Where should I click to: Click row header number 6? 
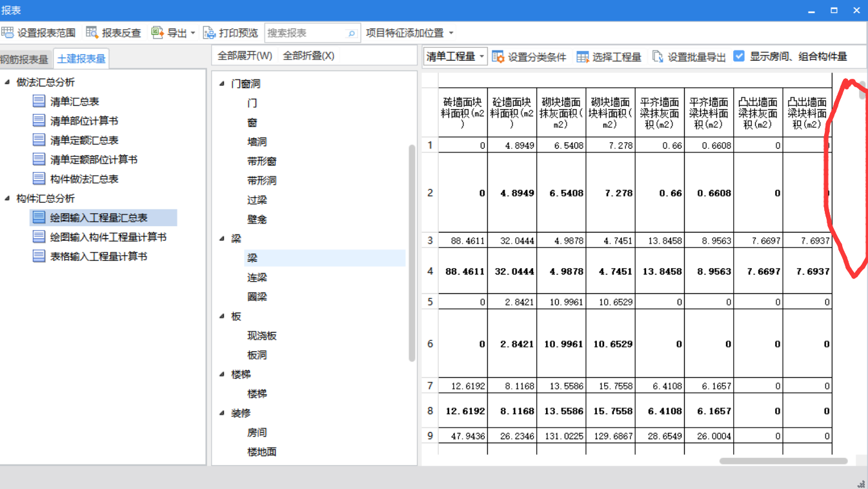click(430, 344)
